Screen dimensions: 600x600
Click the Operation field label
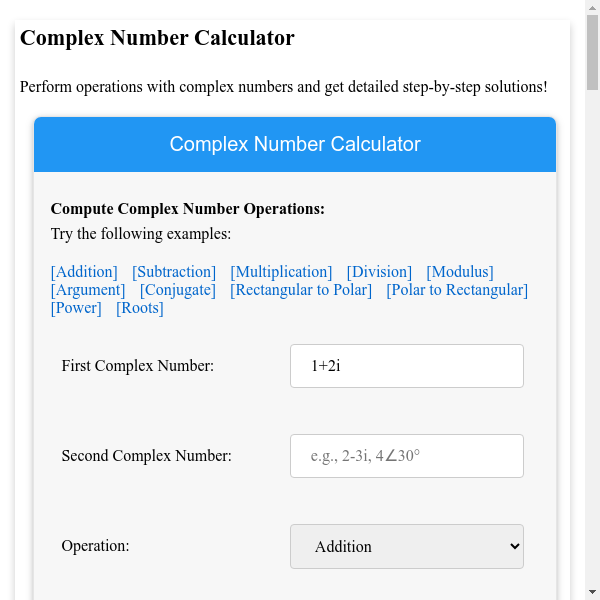point(96,546)
